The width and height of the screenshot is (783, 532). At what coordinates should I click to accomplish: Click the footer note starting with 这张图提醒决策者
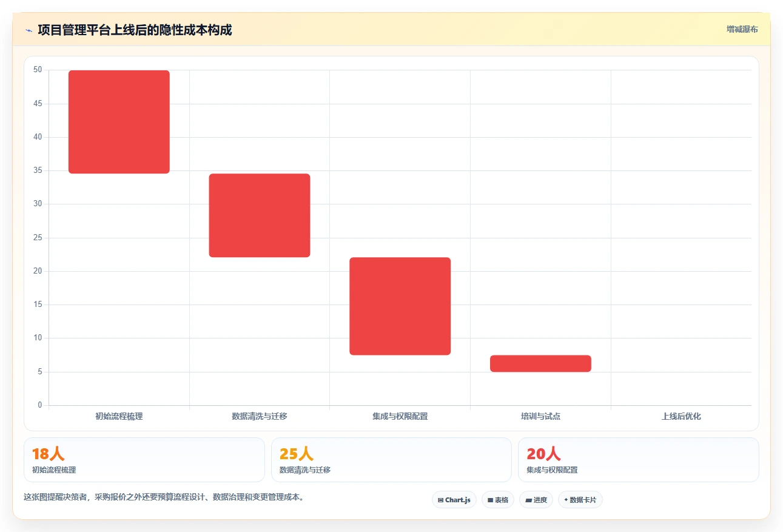pyautogui.click(x=164, y=497)
